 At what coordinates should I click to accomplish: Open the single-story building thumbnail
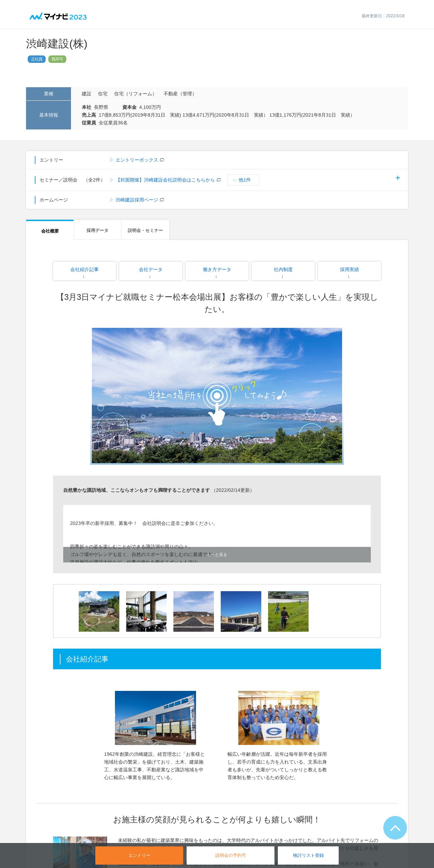(241, 611)
